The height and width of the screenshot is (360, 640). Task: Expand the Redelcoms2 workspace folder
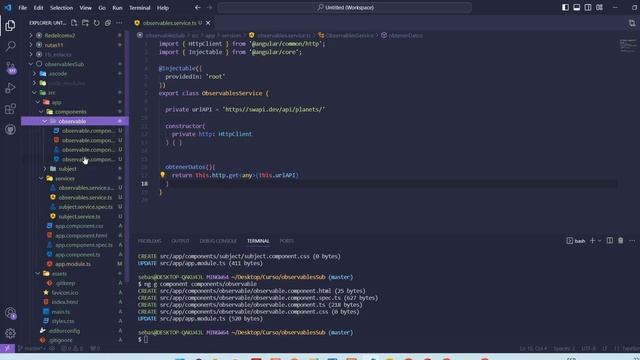click(x=31, y=36)
